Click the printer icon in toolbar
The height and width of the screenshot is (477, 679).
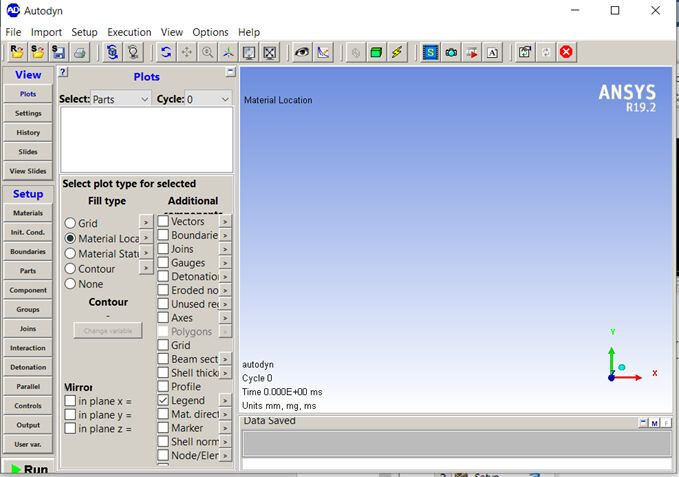coord(80,52)
